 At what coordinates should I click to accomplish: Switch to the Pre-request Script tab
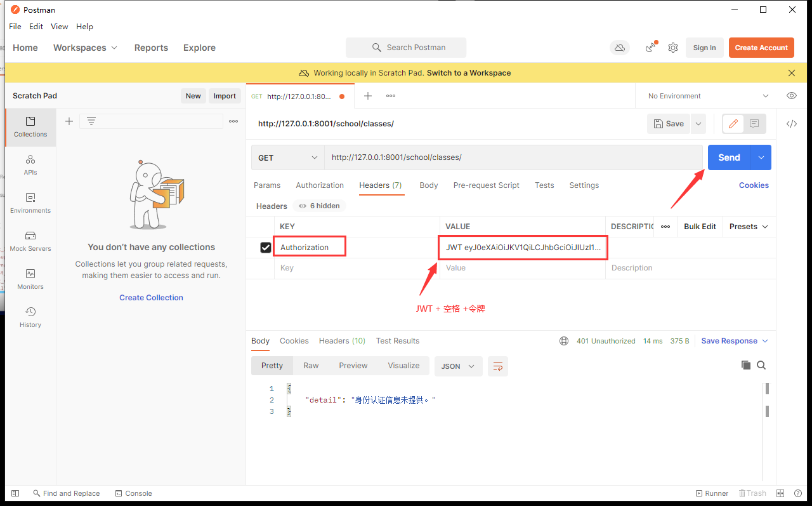(x=487, y=185)
